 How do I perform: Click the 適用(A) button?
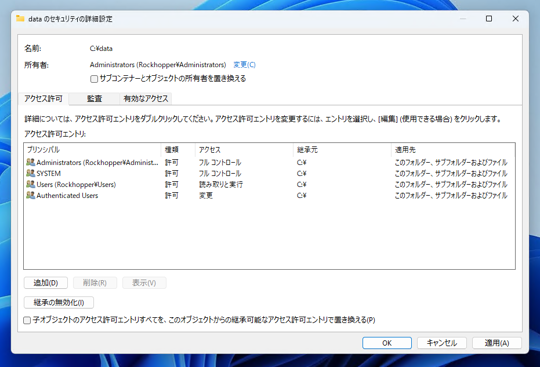point(497,343)
